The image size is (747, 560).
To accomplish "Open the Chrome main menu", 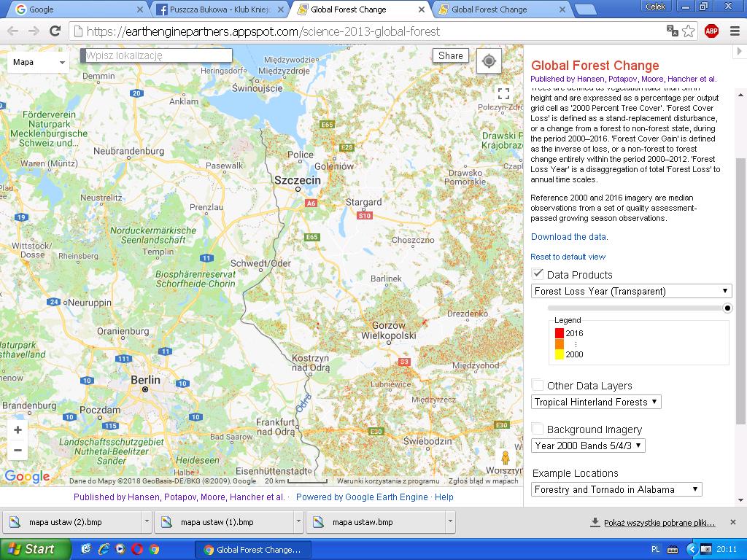I will coord(735,31).
